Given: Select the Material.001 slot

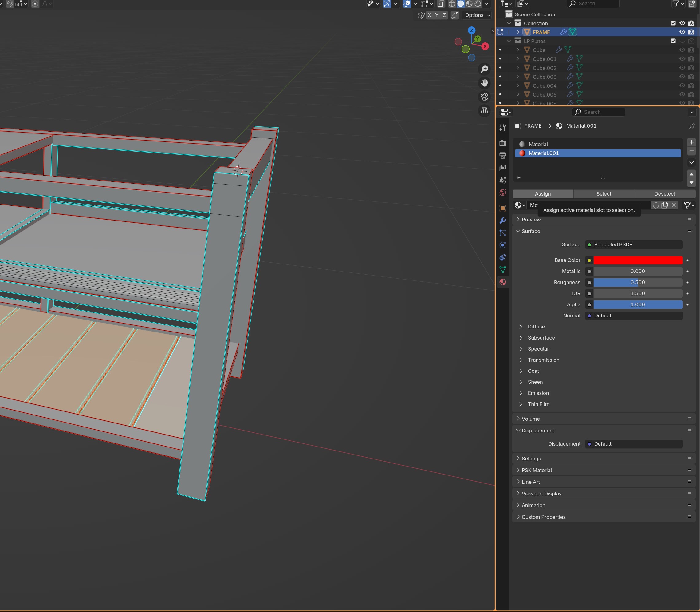Looking at the screenshot, I should (598, 153).
